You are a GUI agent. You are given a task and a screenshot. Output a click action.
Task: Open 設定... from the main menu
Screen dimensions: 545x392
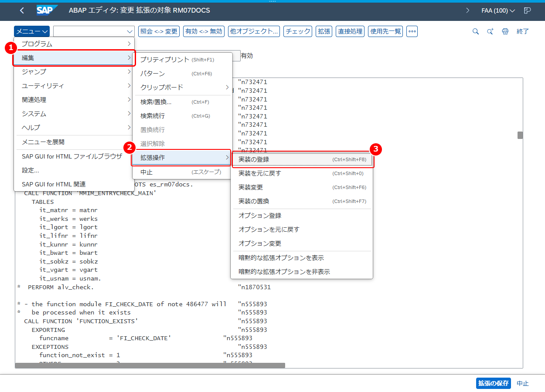coord(74,170)
